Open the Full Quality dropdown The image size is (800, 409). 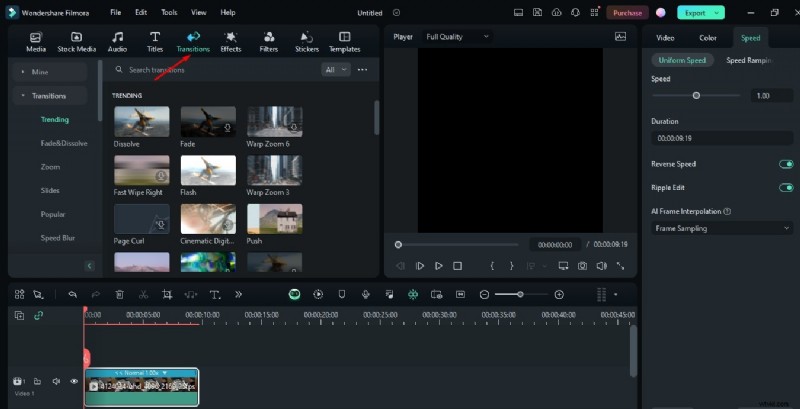pos(458,37)
